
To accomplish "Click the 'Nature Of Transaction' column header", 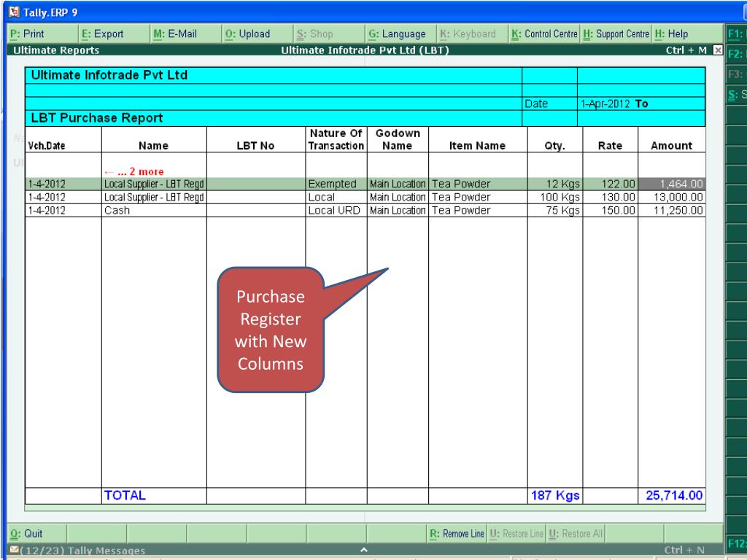I will (336, 139).
